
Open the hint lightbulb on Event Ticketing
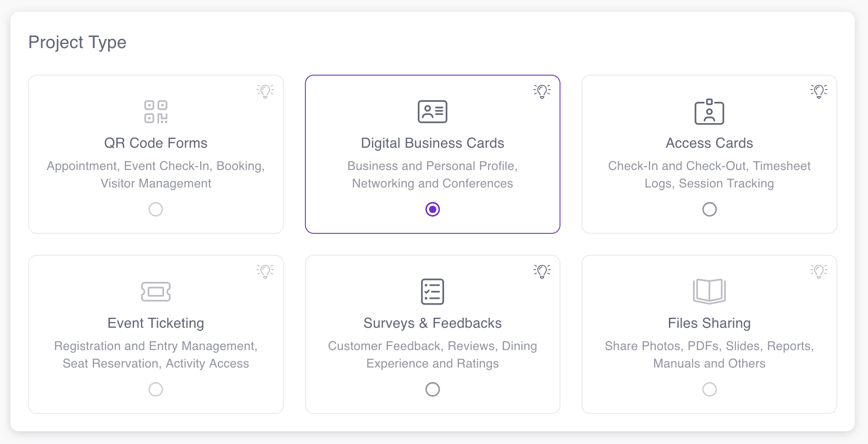(x=265, y=271)
